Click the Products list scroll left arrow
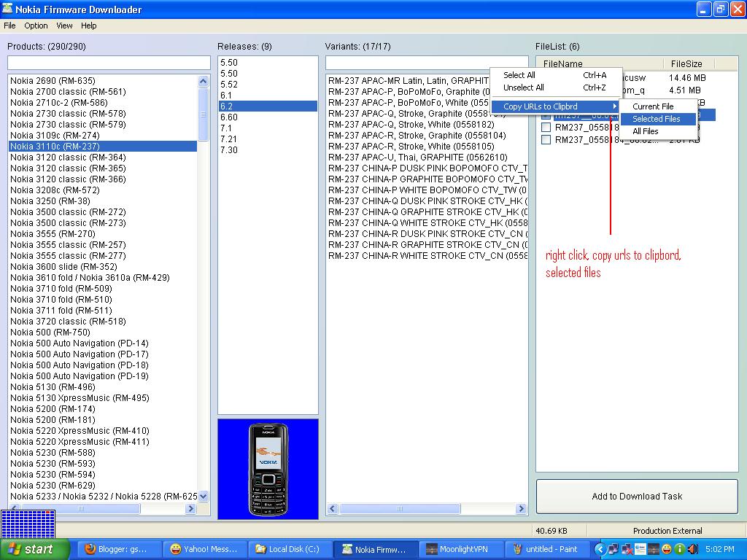Screen dimensions: 747x560 click(15, 508)
